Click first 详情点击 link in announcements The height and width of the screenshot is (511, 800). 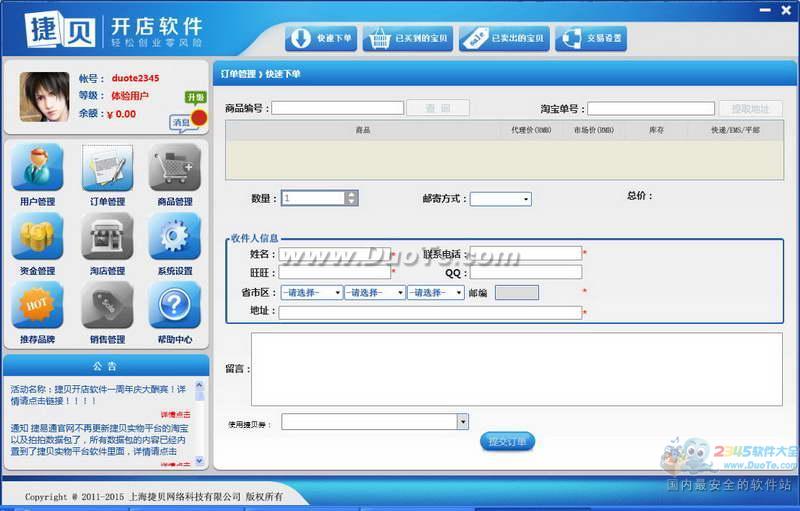pos(176,415)
